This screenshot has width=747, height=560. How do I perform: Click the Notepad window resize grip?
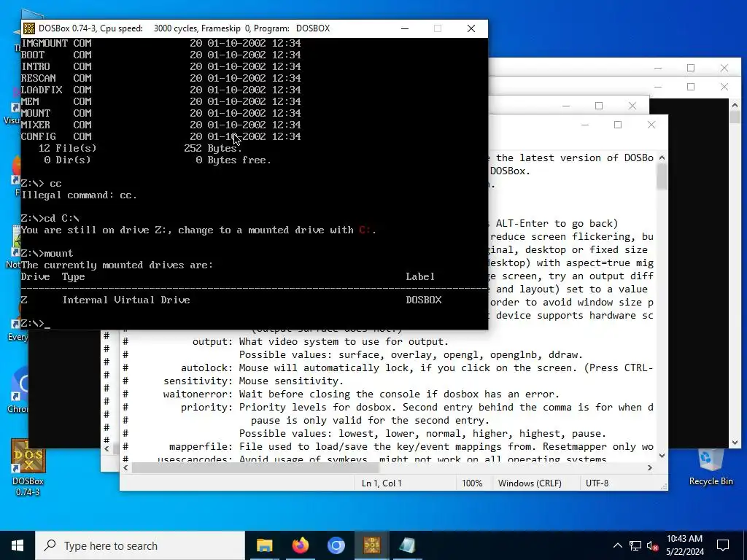coord(664,486)
